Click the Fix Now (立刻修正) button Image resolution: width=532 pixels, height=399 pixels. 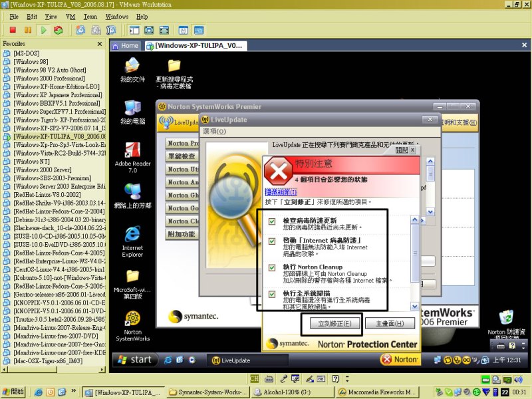tap(334, 323)
